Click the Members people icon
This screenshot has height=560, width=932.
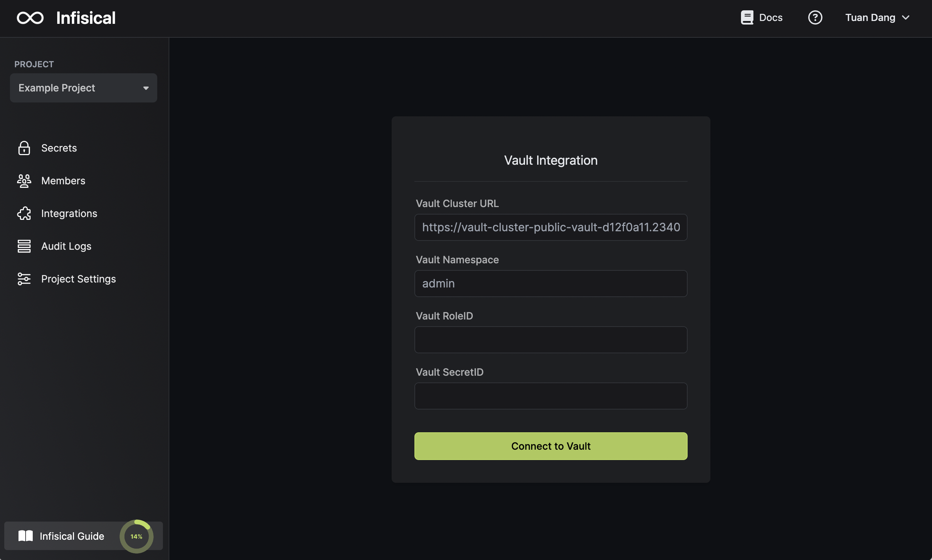tap(24, 181)
